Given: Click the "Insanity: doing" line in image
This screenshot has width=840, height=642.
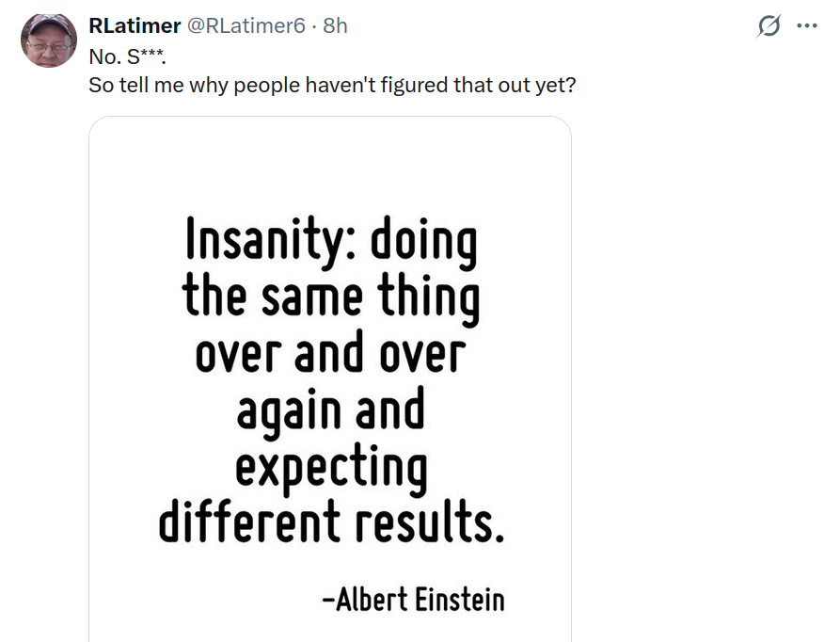Looking at the screenshot, I should pos(330,241).
